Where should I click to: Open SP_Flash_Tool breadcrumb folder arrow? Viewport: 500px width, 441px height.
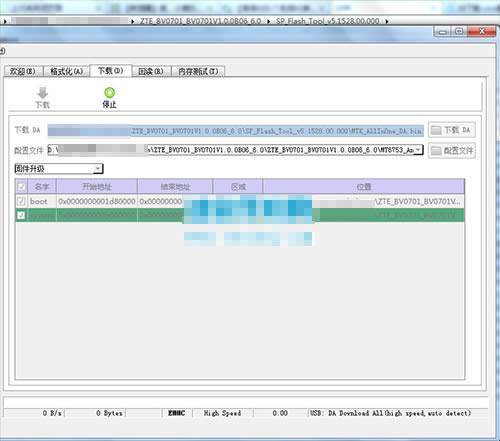point(387,21)
